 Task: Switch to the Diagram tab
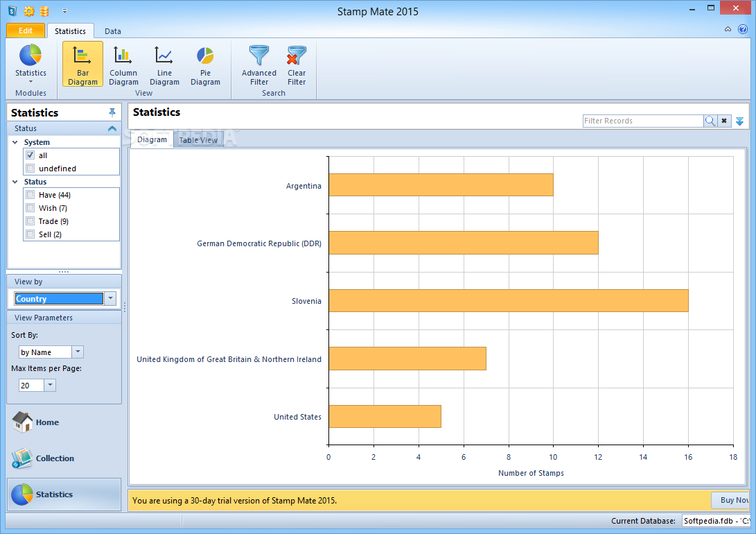point(152,139)
